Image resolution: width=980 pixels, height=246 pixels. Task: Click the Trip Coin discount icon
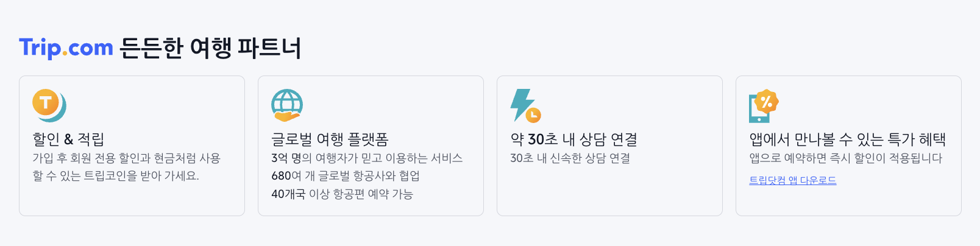[49, 105]
